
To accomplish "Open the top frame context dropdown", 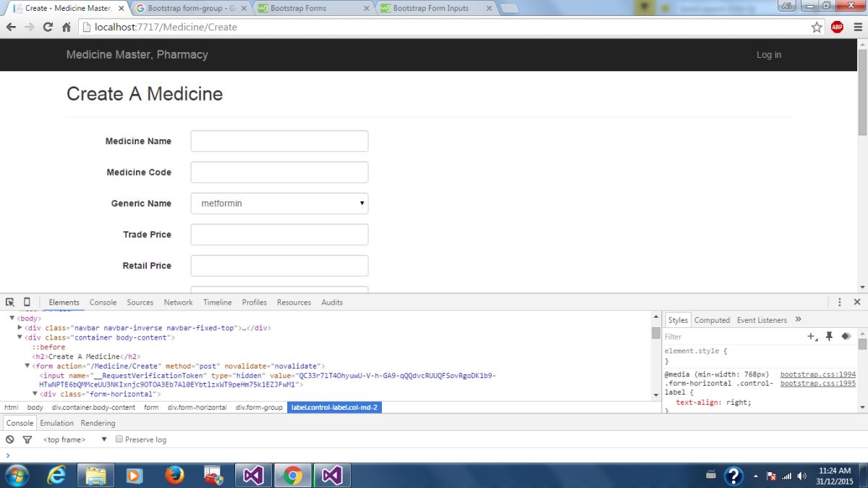I will click(x=75, y=439).
